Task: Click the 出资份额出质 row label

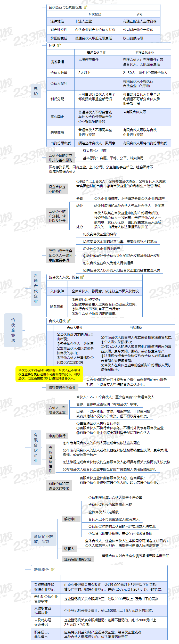Action: [61, 143]
